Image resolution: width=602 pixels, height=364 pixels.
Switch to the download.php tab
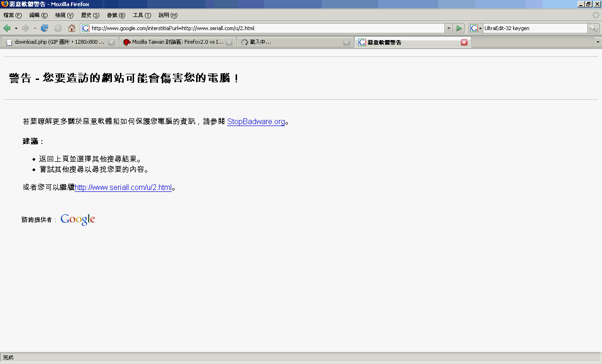click(56, 42)
